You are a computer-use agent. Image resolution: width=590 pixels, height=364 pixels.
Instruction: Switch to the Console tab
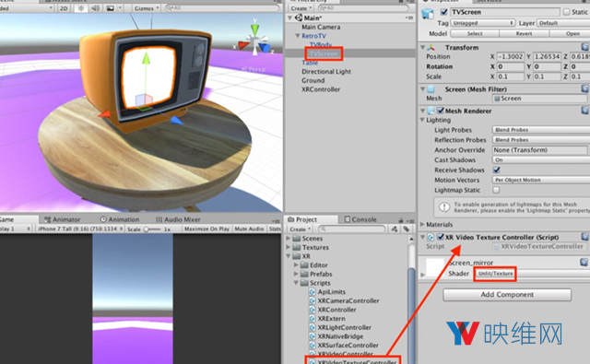[360, 219]
